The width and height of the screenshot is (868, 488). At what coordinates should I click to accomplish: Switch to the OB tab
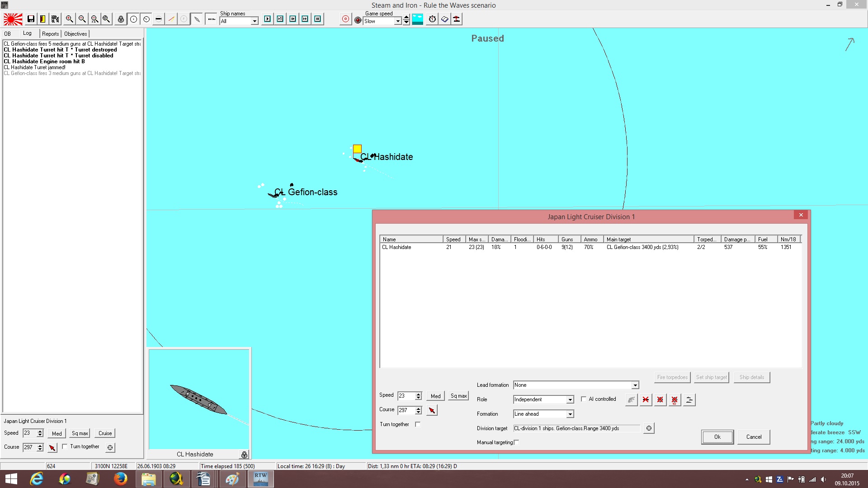(8, 34)
